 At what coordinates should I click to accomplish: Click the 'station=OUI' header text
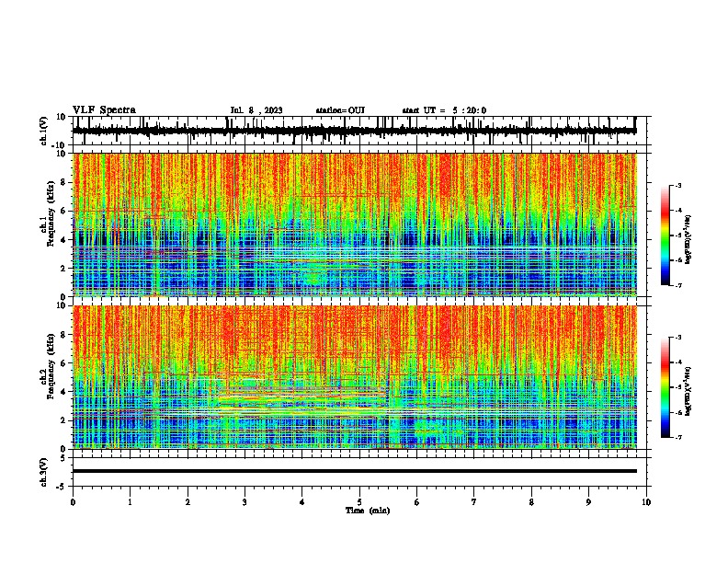pos(340,110)
